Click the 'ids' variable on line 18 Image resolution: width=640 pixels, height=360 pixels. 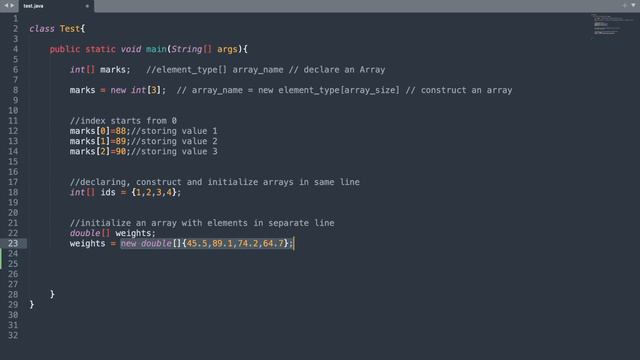(108, 192)
